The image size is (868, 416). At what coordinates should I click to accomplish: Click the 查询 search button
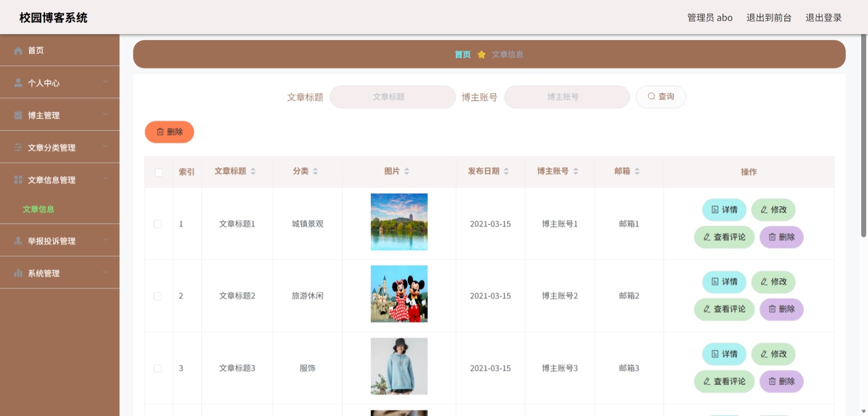coord(661,97)
